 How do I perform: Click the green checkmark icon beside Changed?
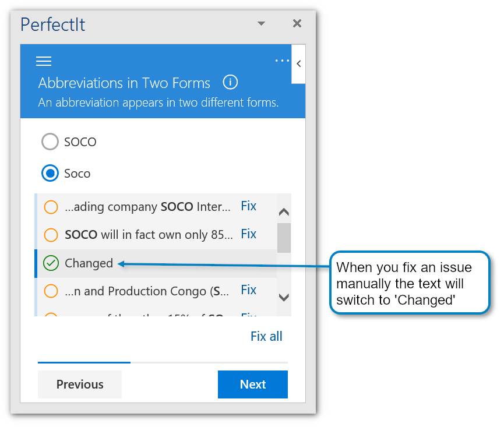click(x=51, y=263)
